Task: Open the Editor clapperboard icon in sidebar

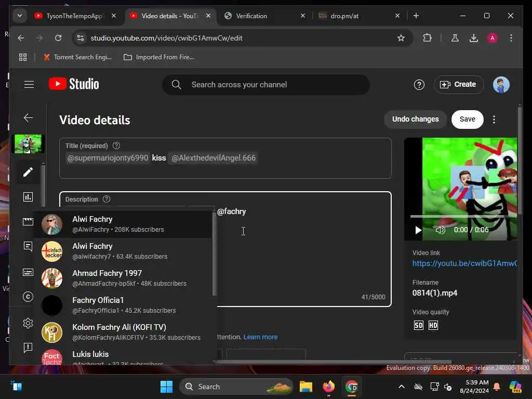Action: pyautogui.click(x=28, y=221)
